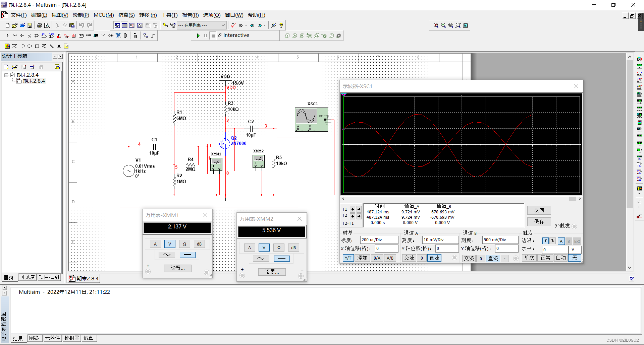The width and height of the screenshot is (644, 345).
Task: Open the 仿真(S) simulate menu
Action: point(126,15)
